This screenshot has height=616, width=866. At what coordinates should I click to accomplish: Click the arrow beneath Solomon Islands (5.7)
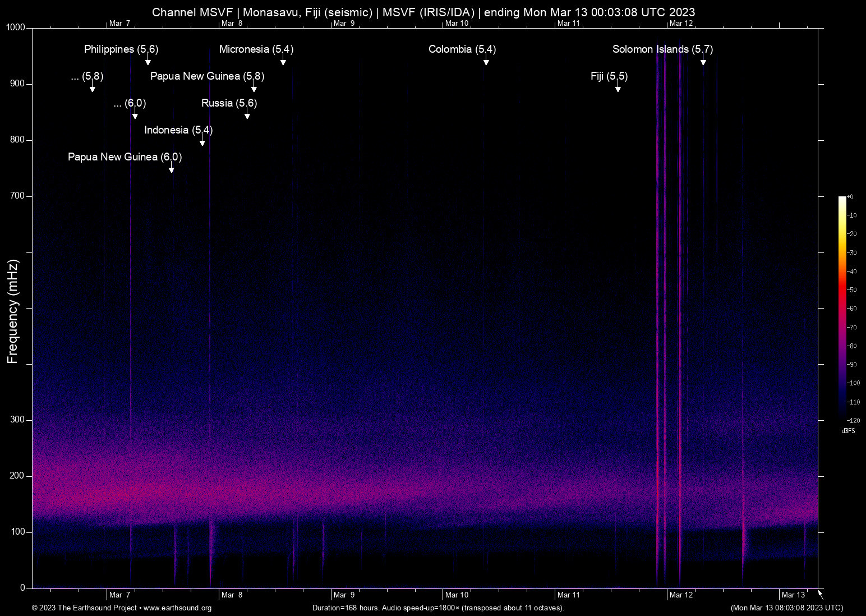(703, 61)
